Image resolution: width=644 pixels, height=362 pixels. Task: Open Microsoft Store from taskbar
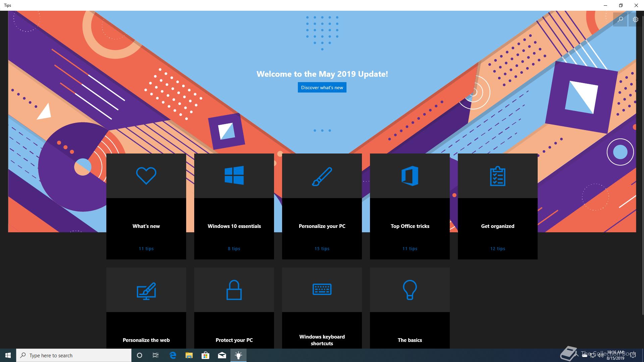point(206,355)
